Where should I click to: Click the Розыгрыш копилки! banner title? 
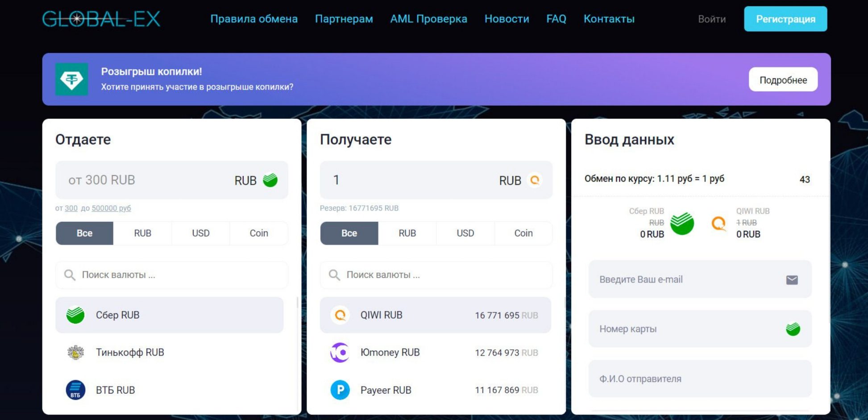click(x=151, y=71)
